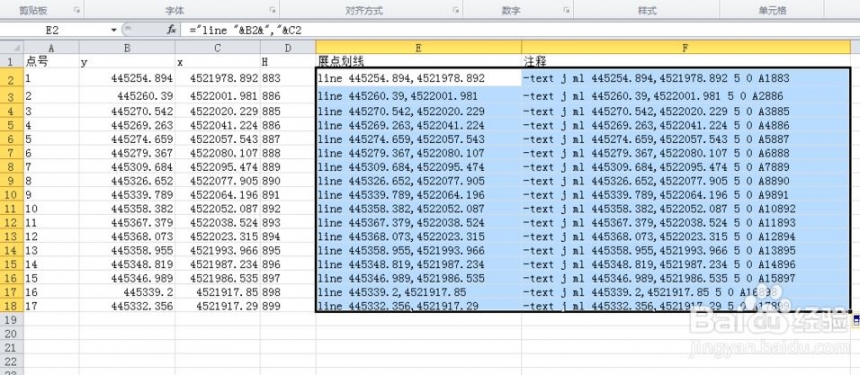Select row 21 header
The image size is (860, 375).
pos(12,347)
